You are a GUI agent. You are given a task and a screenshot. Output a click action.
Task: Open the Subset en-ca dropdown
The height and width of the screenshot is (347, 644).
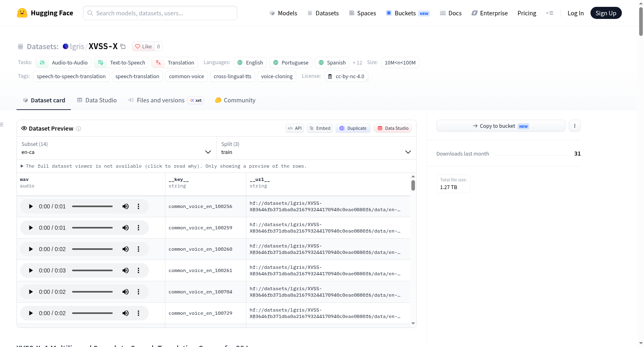pos(116,148)
